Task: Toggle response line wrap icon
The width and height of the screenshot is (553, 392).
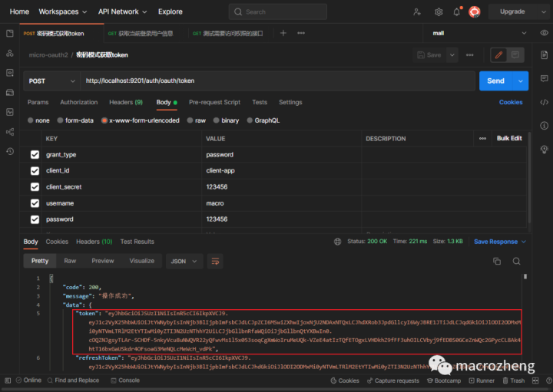Action: point(215,262)
